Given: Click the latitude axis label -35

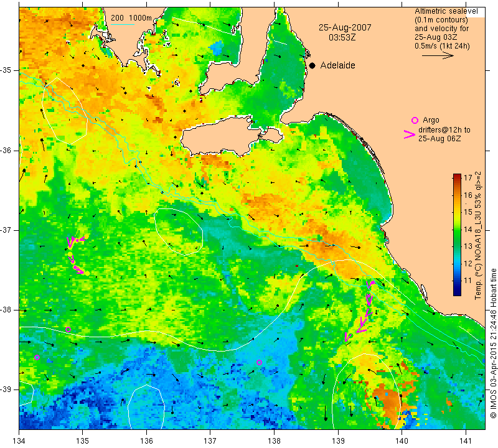Looking at the screenshot, I should click(6, 70).
